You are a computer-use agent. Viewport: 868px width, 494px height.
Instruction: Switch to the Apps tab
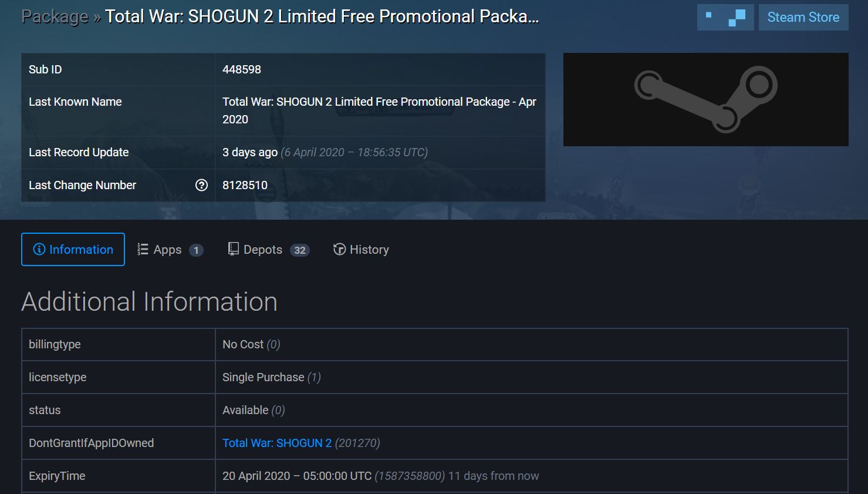170,250
